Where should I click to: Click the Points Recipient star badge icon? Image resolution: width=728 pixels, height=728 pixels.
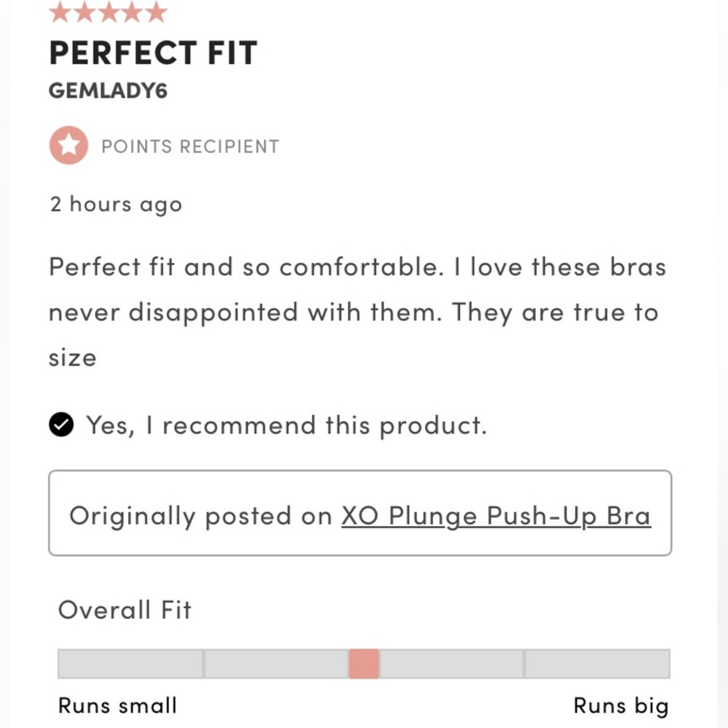tap(69, 145)
